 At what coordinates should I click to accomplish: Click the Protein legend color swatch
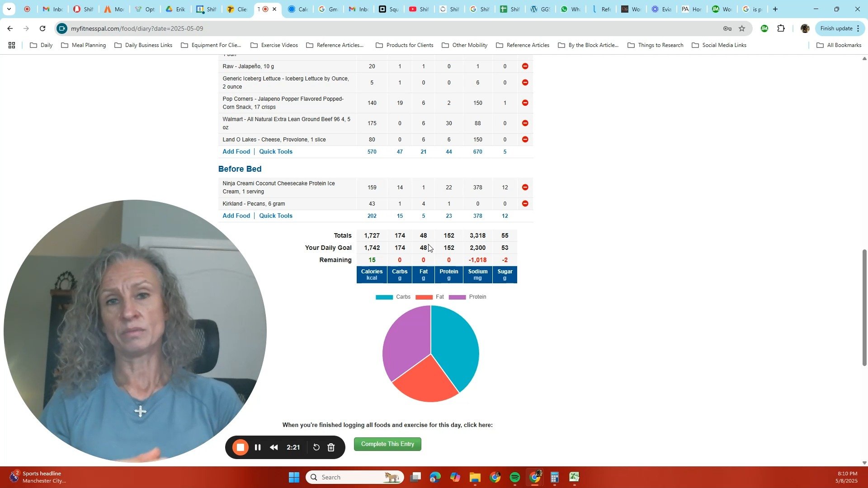pos(457,297)
